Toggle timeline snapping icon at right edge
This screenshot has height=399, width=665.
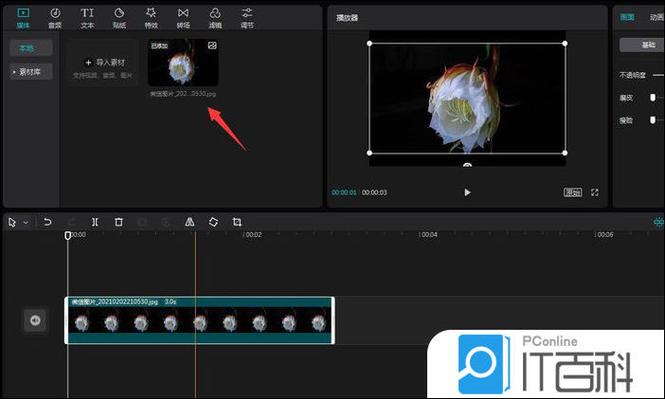point(659,222)
